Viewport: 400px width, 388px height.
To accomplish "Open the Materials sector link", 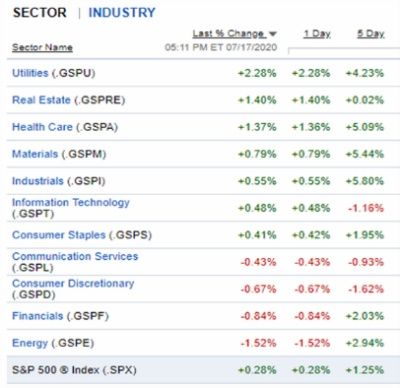I will tap(35, 154).
